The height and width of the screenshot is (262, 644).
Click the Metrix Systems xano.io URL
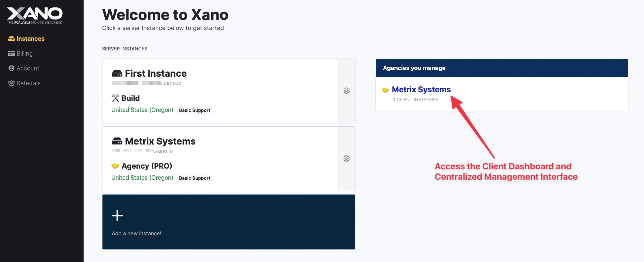tap(142, 151)
